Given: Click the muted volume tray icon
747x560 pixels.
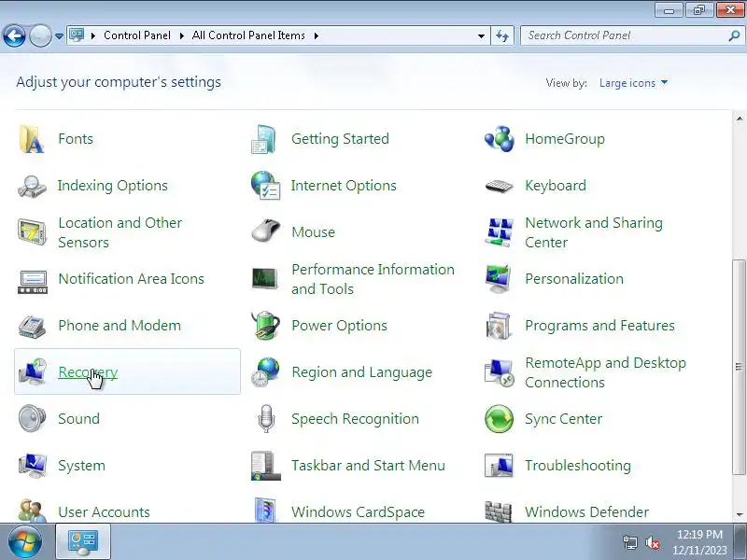Looking at the screenshot, I should click(x=652, y=542).
